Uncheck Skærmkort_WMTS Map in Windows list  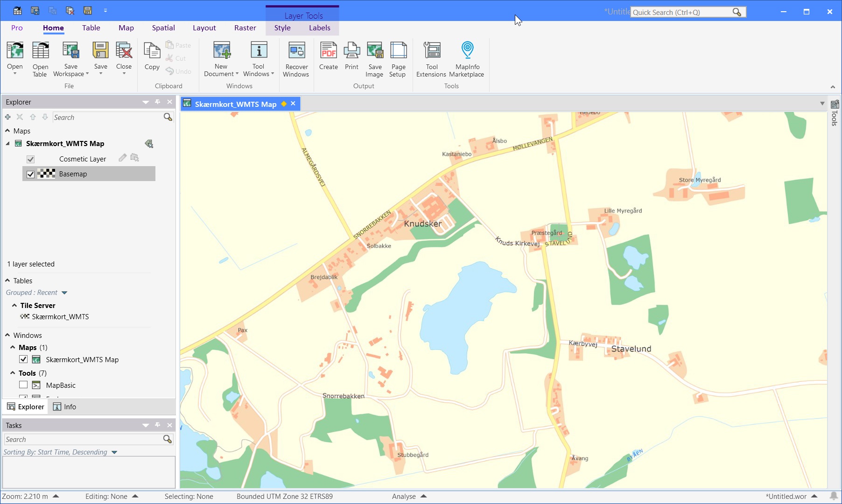[x=23, y=359]
